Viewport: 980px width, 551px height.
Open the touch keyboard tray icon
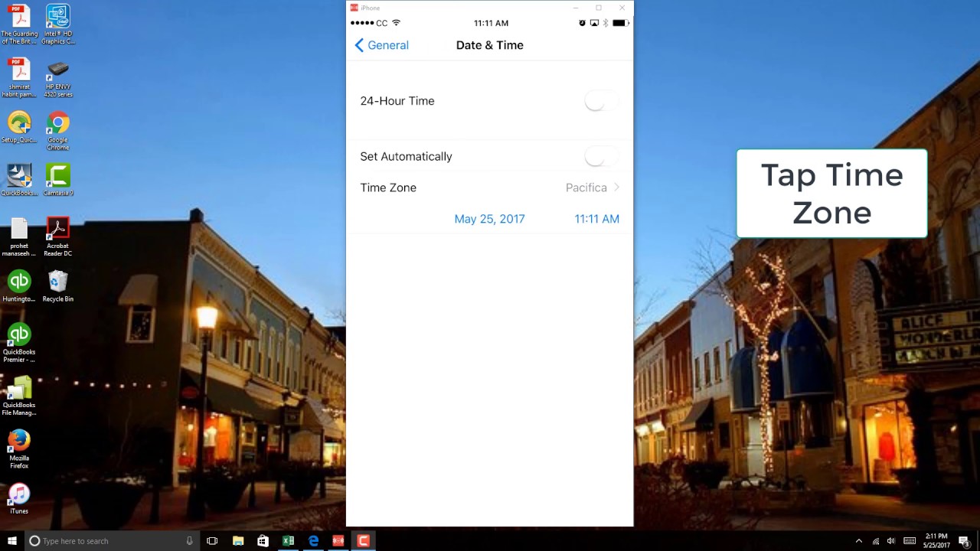coord(910,541)
